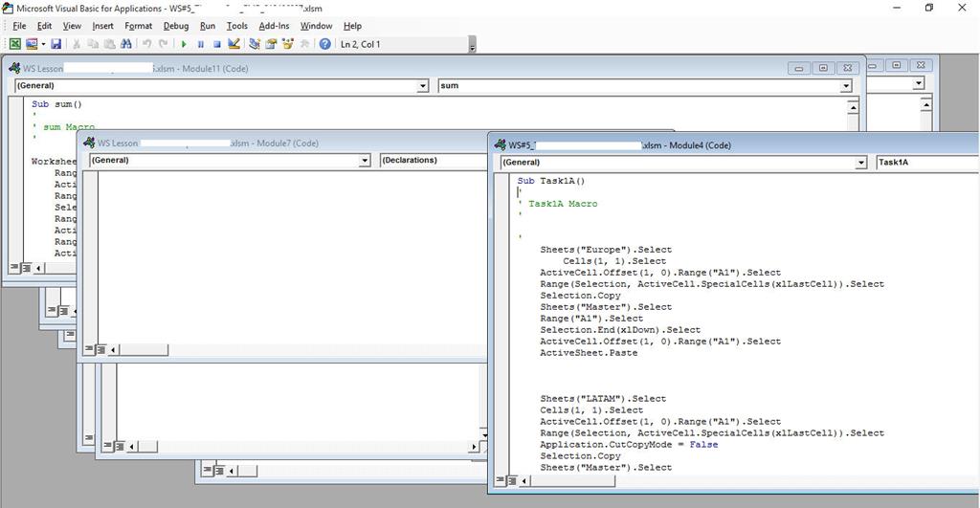Click the 'Application.CutCopyMode = False' line
This screenshot has width=980, height=508.
[x=629, y=444]
